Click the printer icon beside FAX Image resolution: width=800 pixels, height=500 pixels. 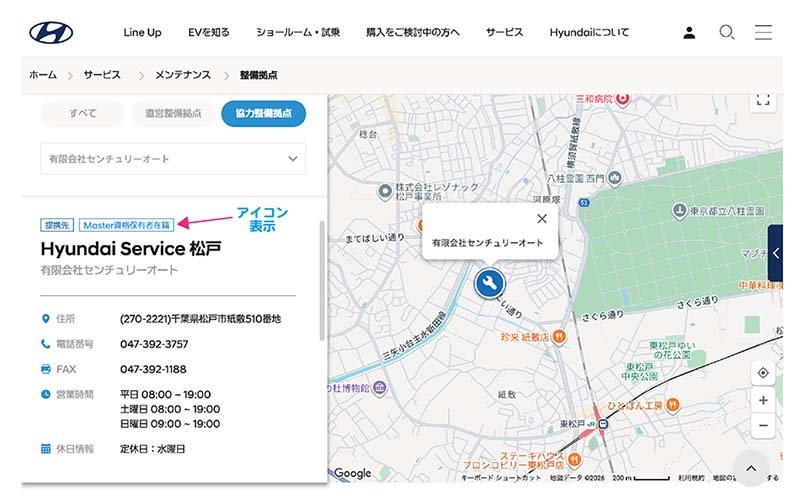[45, 369]
